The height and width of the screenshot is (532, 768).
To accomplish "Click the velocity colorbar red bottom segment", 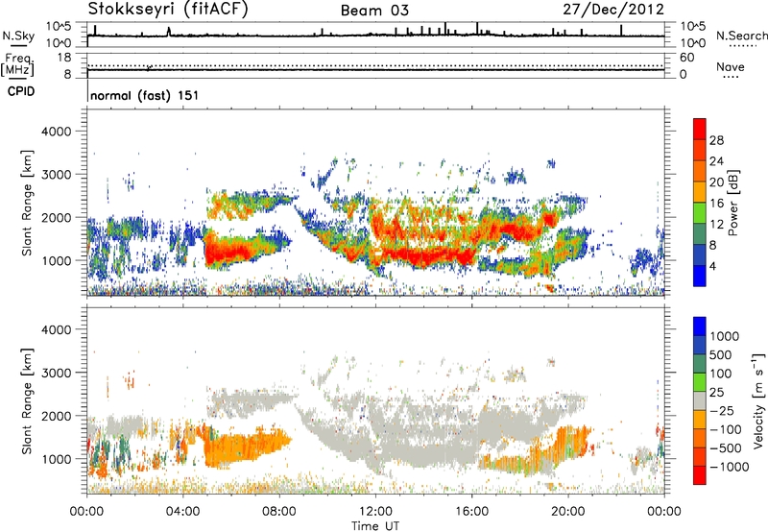I will point(700,475).
